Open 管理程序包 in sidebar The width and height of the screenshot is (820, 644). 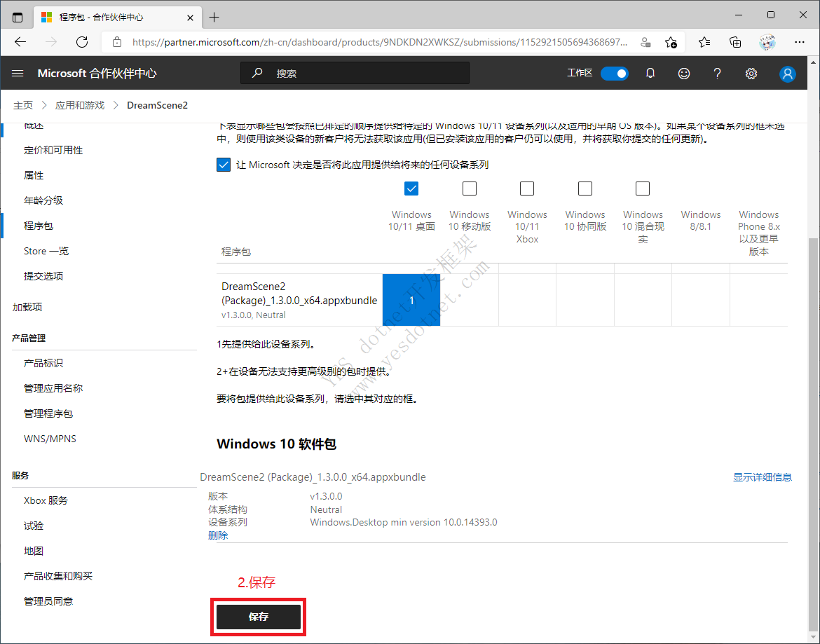(x=48, y=413)
